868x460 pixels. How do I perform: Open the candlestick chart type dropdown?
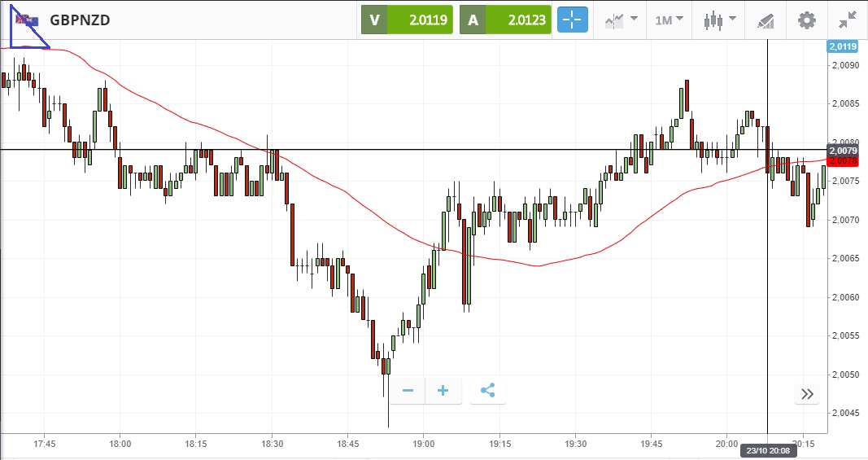pyautogui.click(x=719, y=20)
